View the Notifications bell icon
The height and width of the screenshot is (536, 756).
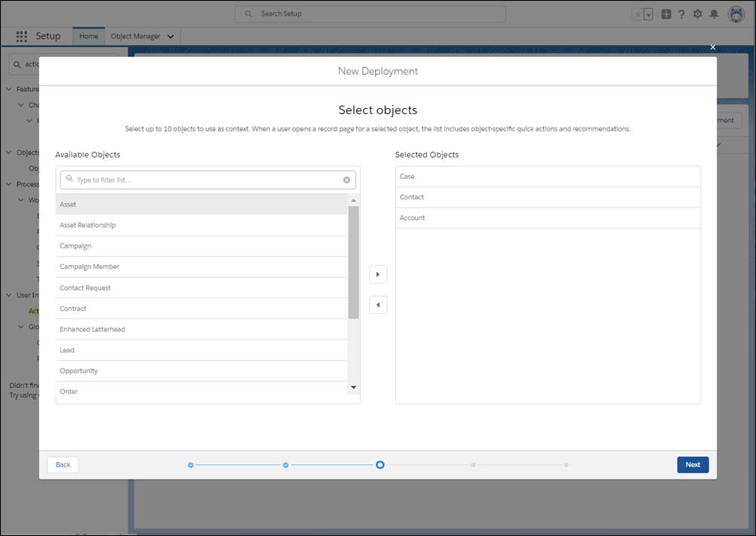pyautogui.click(x=714, y=14)
